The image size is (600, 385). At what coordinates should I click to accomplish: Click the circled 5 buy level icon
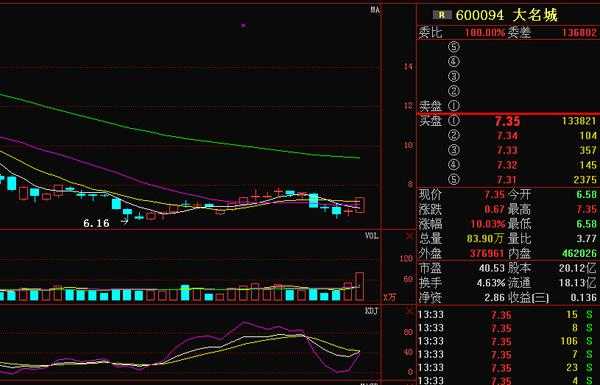[453, 179]
